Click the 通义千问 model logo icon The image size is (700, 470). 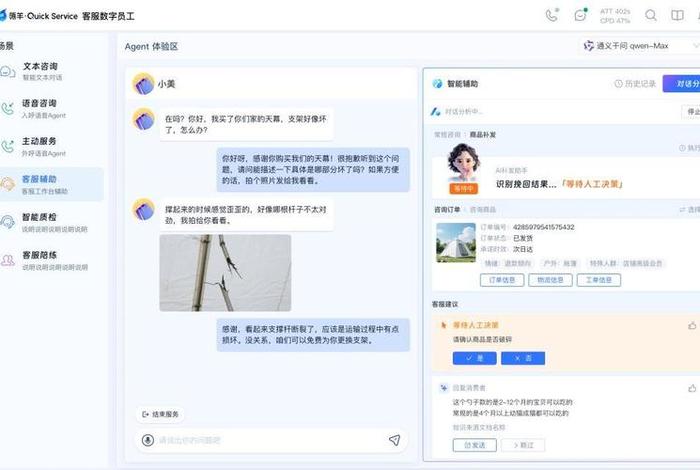[x=589, y=46]
